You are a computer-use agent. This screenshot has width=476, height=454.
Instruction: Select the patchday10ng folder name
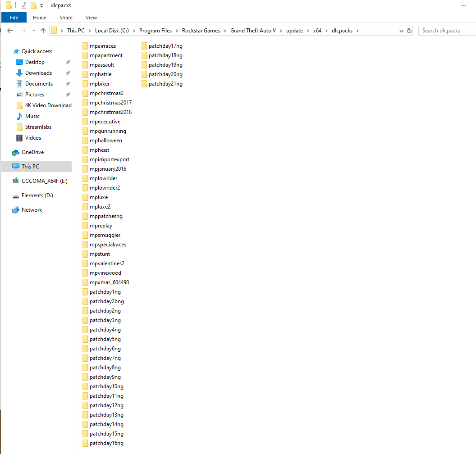[106, 386]
